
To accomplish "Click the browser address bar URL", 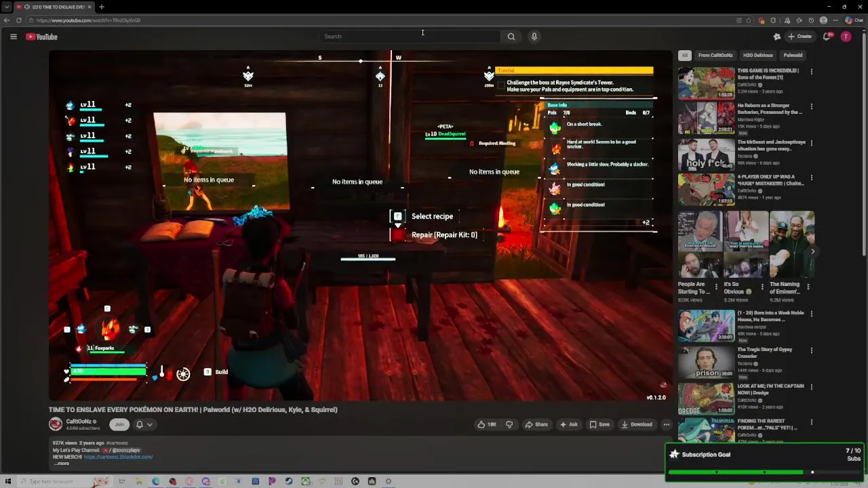I will pos(88,20).
